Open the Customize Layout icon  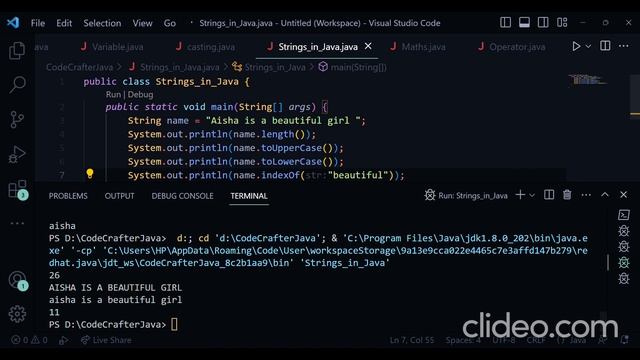562,22
